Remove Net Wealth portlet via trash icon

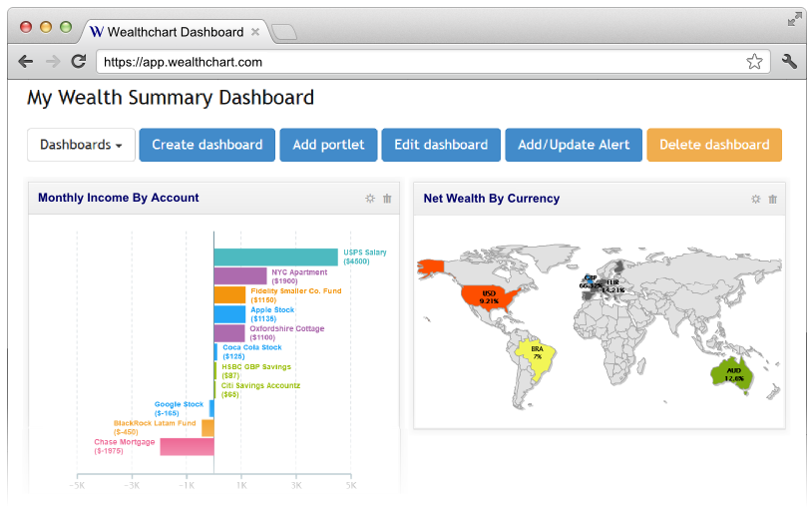pos(773,199)
